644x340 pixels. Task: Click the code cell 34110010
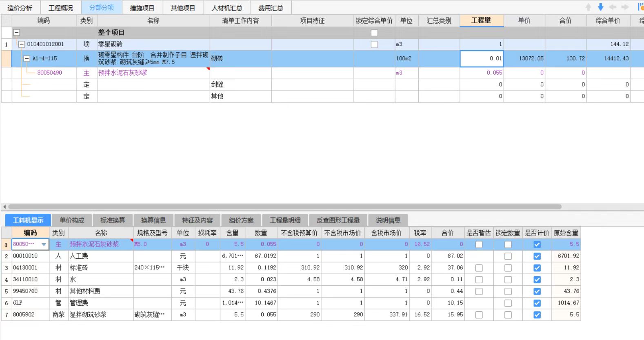[30, 280]
